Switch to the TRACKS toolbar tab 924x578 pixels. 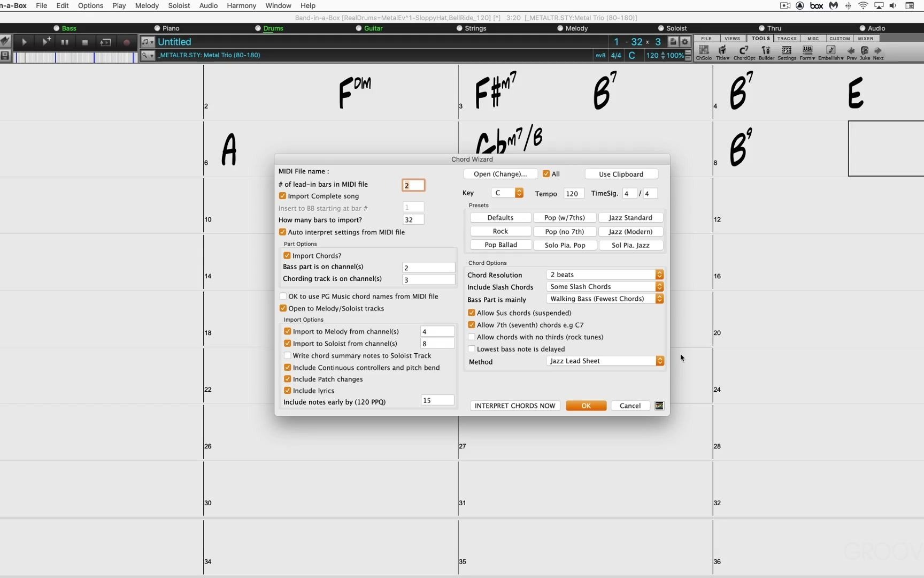point(787,39)
